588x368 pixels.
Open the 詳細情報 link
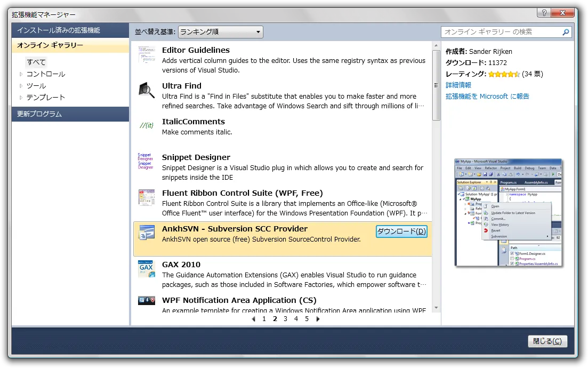458,85
